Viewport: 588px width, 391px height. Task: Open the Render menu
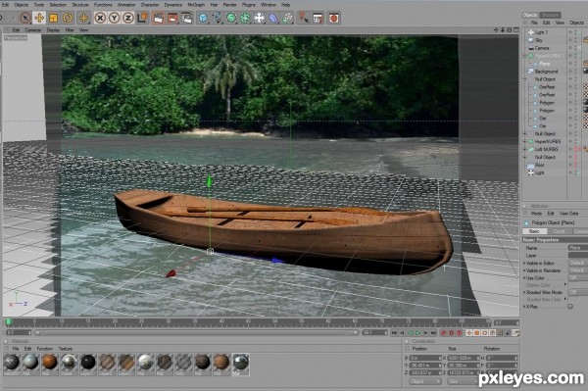point(230,5)
